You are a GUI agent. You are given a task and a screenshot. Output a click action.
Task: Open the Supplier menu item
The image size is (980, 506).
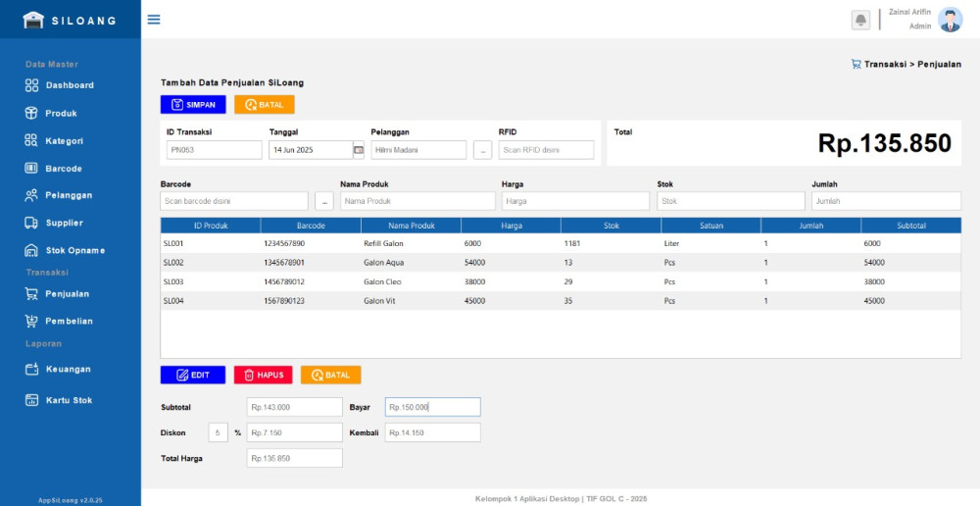tap(65, 223)
